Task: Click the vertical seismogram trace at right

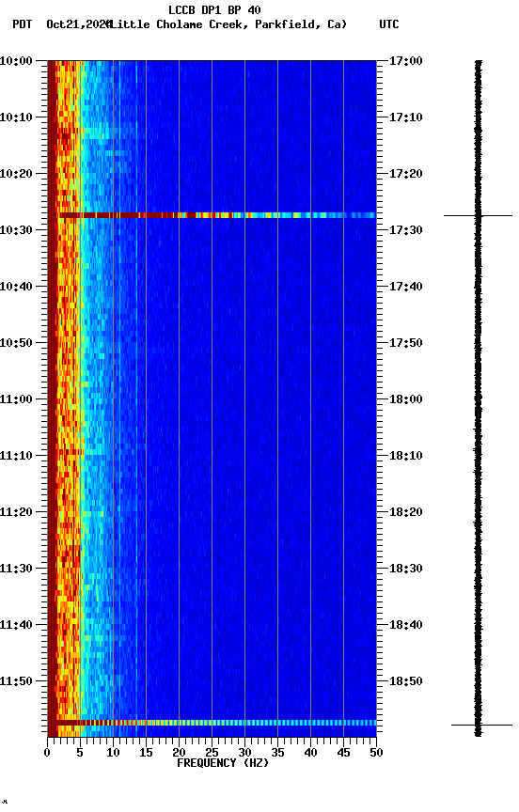Action: tap(478, 398)
